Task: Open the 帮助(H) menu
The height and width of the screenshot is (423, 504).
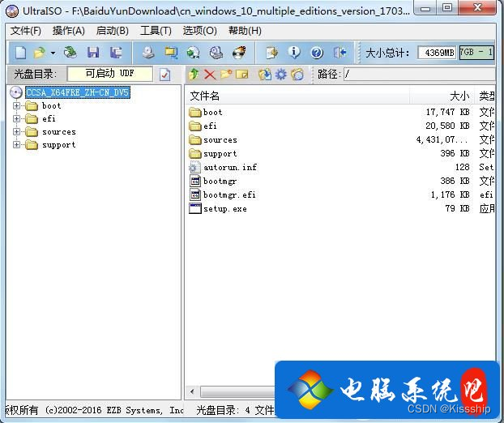Action: point(245,31)
